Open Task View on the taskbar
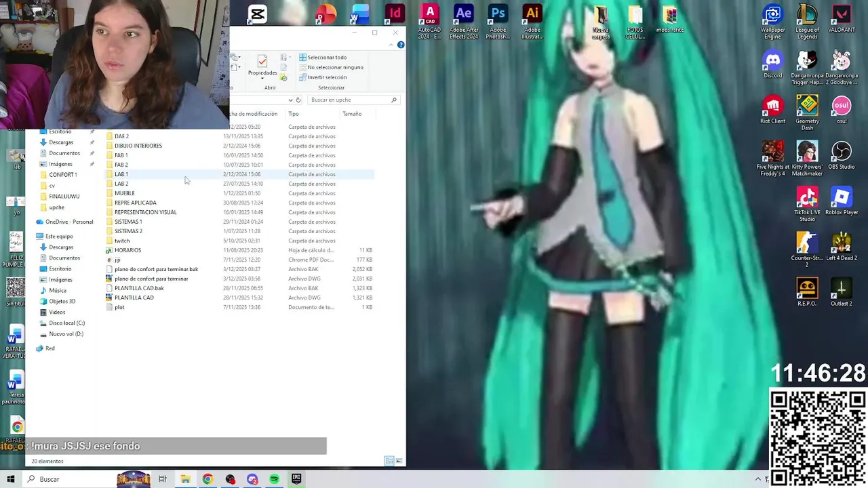Viewport: 868px width, 488px height. 163,479
